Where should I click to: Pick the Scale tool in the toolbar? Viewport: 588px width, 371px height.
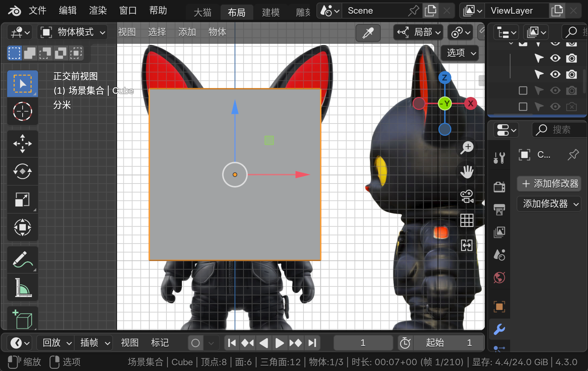(x=23, y=199)
